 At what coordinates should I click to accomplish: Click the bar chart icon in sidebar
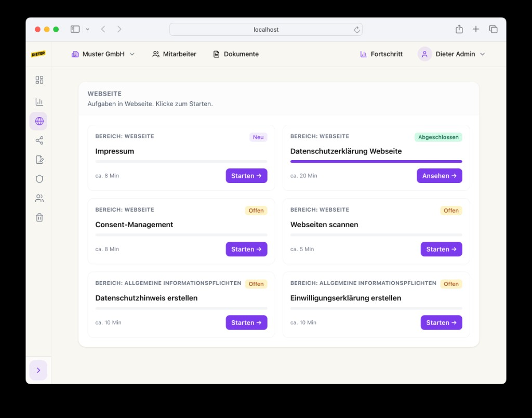tap(39, 102)
